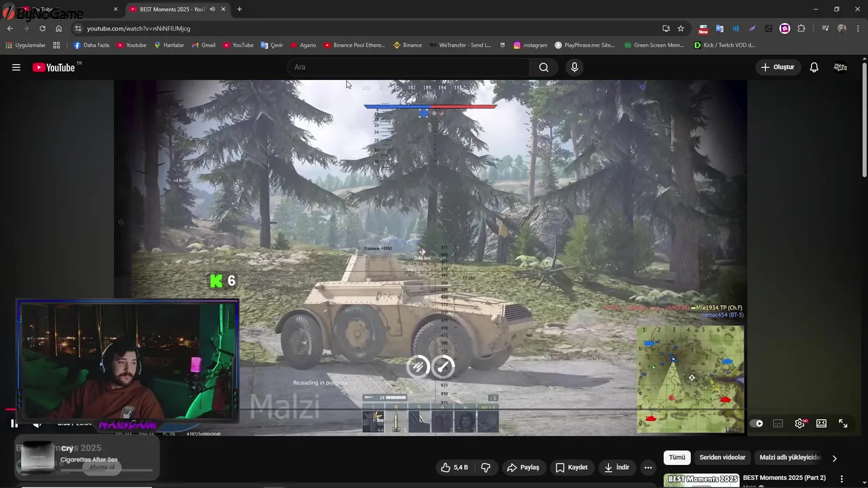Open browser media controls icon
This screenshot has height=488, width=868.
(825, 28)
